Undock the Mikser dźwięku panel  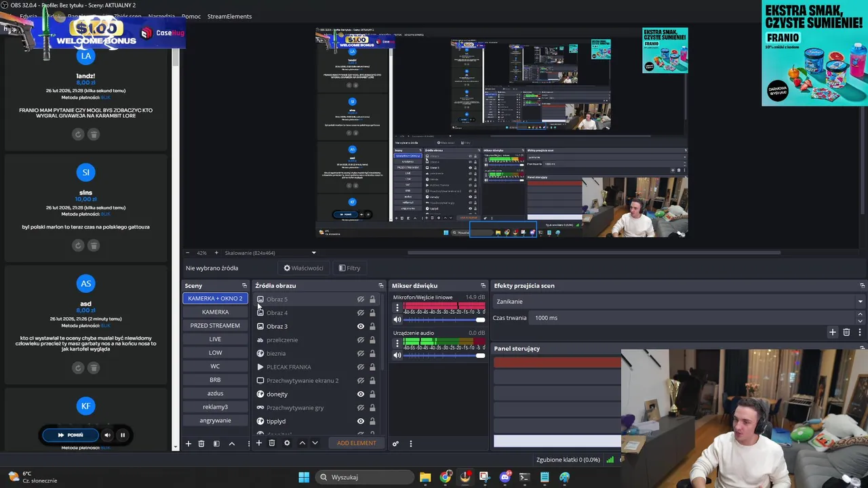tap(483, 285)
